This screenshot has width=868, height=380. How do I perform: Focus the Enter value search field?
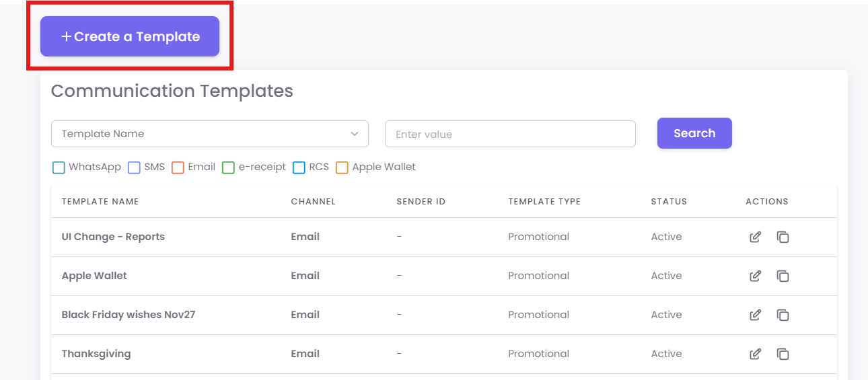pos(509,134)
